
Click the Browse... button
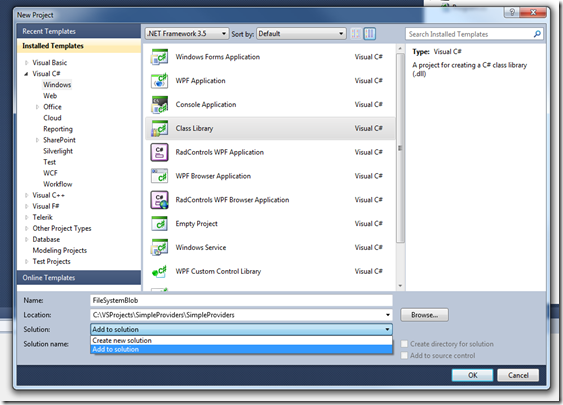click(424, 315)
